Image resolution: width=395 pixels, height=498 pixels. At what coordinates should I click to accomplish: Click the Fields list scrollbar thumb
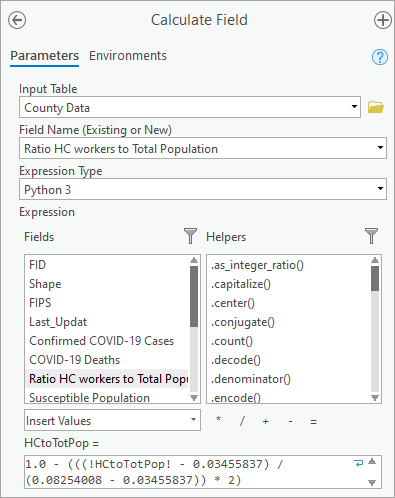click(x=194, y=296)
